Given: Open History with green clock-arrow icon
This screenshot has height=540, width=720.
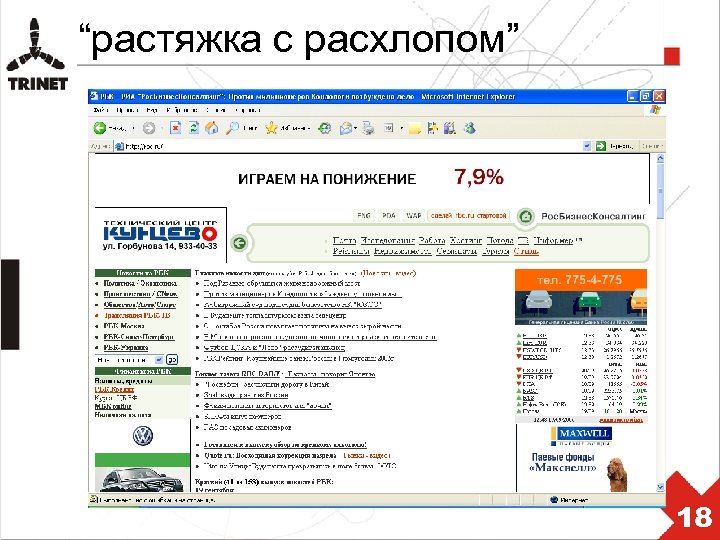Looking at the screenshot, I should [325, 128].
